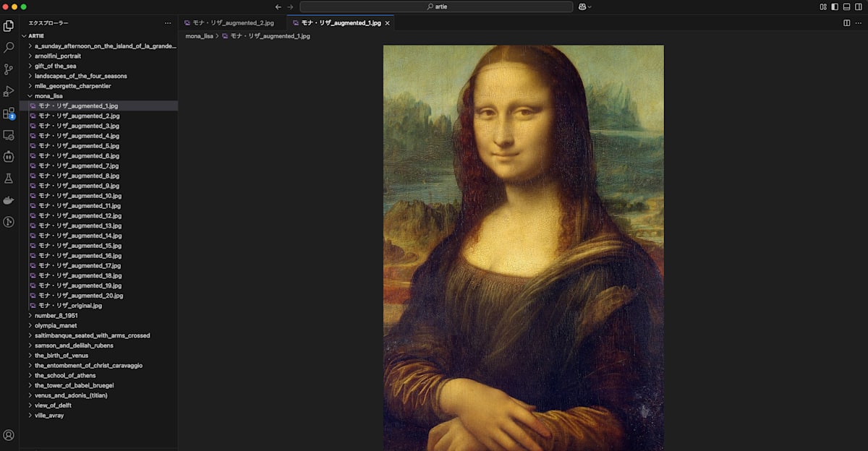Image resolution: width=868 pixels, height=451 pixels.
Task: Select the モナ・リザ_augmented_1.jpg tab
Action: pyautogui.click(x=340, y=23)
